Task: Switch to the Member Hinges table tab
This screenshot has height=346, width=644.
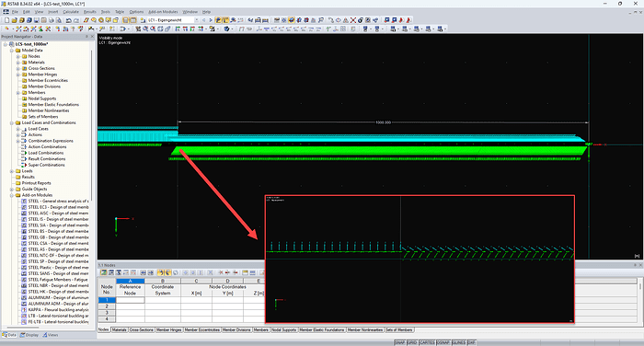Action: (168, 330)
